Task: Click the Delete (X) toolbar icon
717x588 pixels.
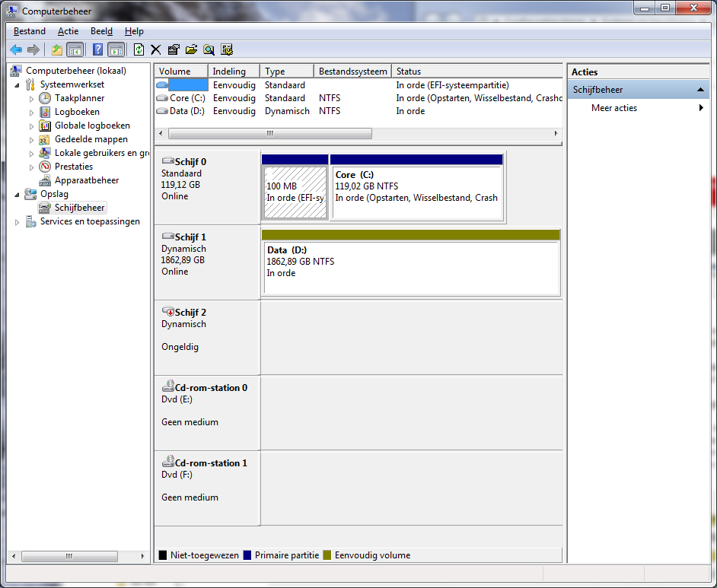Action: [156, 49]
